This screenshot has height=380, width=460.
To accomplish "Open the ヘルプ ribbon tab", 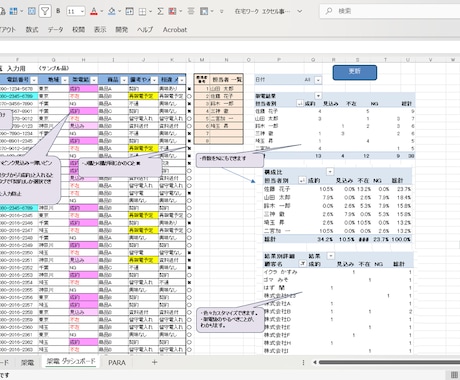I will [x=145, y=30].
